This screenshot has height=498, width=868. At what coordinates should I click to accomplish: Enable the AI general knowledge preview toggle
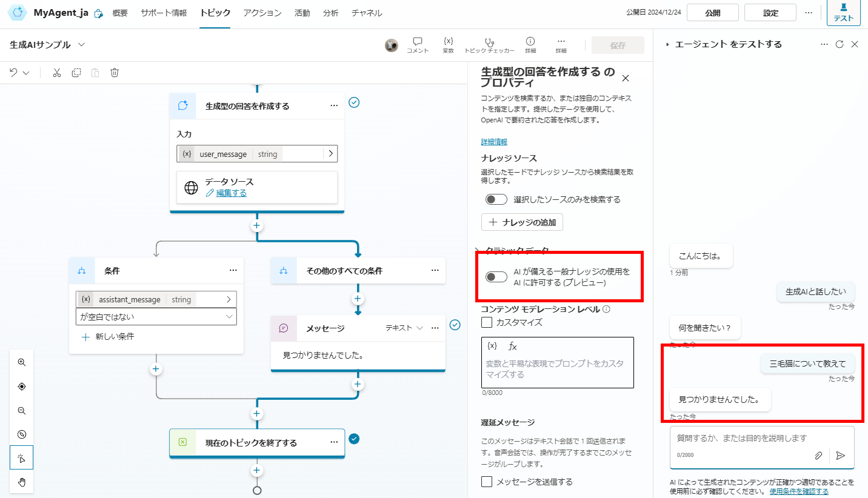coord(496,276)
